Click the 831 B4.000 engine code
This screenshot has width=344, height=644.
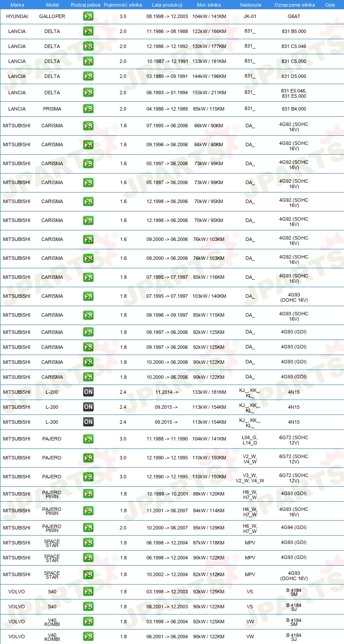tap(294, 109)
